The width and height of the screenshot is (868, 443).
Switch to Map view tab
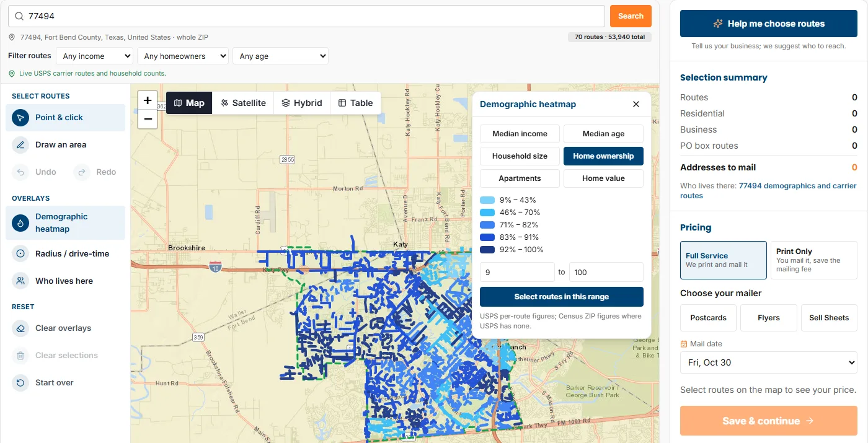point(189,103)
